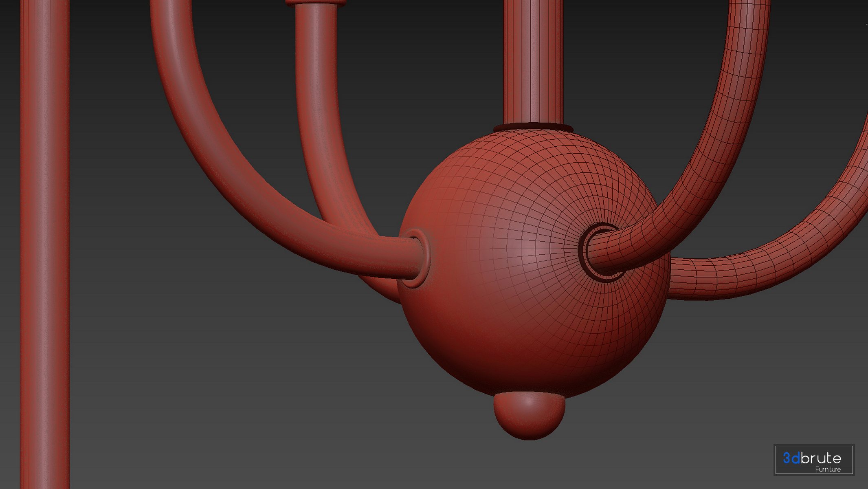The width and height of the screenshot is (868, 489).
Task: Click the small hemisphere finial below sphere
Action: 529,415
